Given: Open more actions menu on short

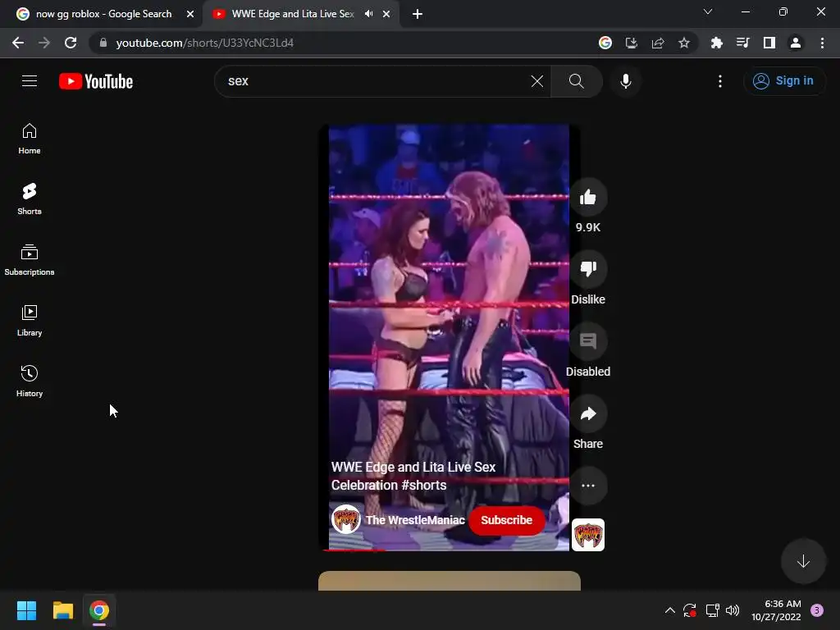Looking at the screenshot, I should coord(587,486).
